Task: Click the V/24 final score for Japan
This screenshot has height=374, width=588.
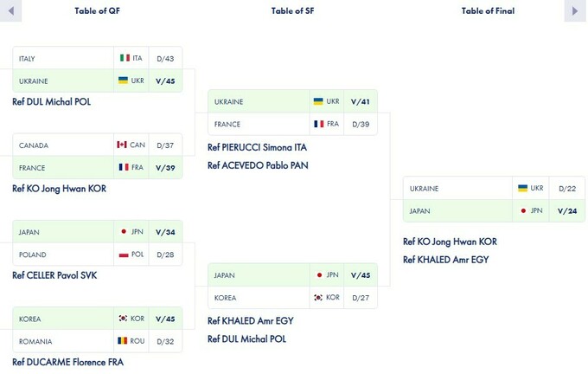Action: coord(567,211)
